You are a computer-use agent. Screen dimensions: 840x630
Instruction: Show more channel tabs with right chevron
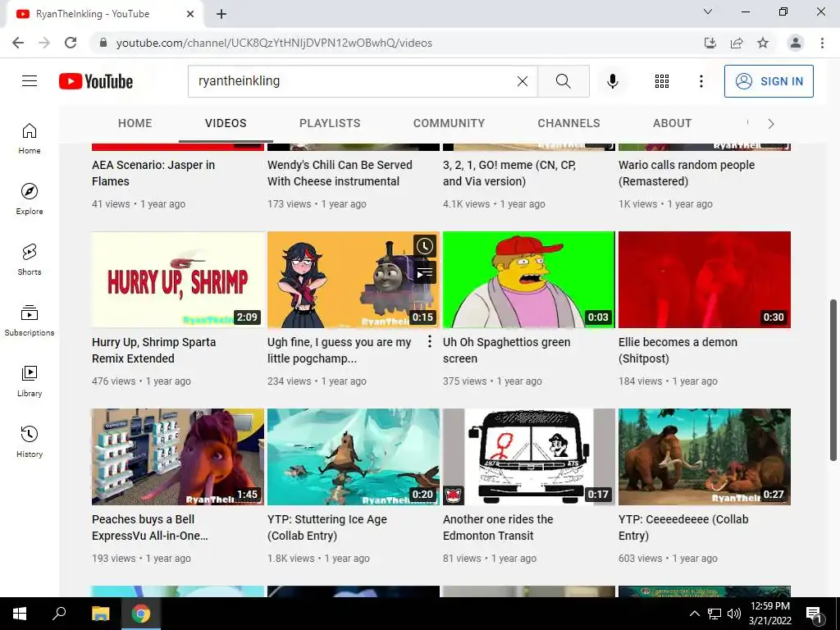pos(771,124)
